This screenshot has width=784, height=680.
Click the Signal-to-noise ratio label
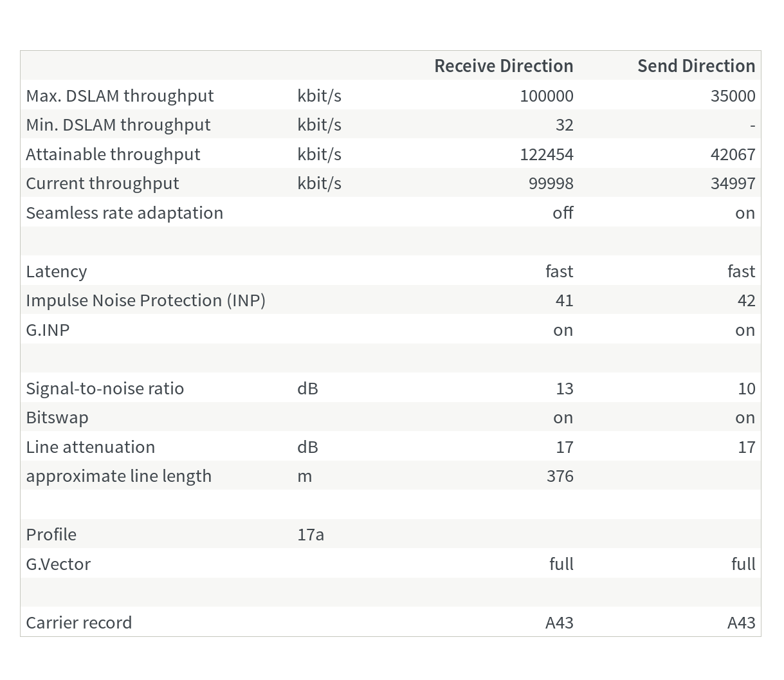click(x=105, y=389)
